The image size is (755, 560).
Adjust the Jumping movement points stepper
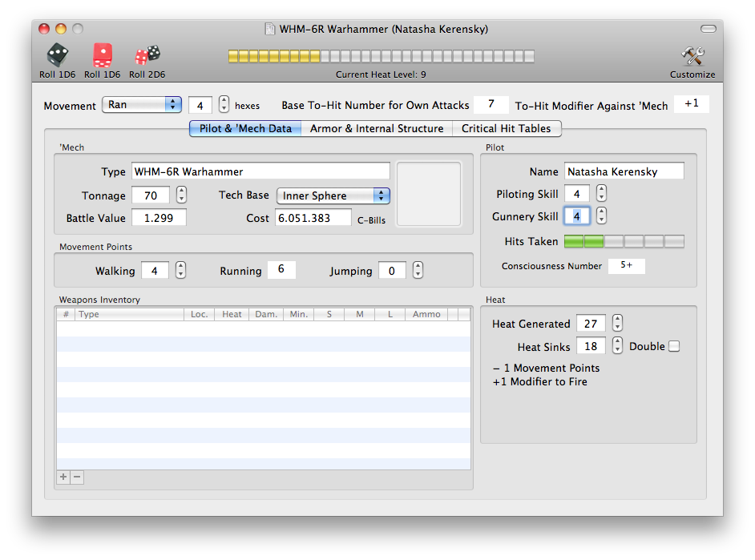(x=418, y=270)
